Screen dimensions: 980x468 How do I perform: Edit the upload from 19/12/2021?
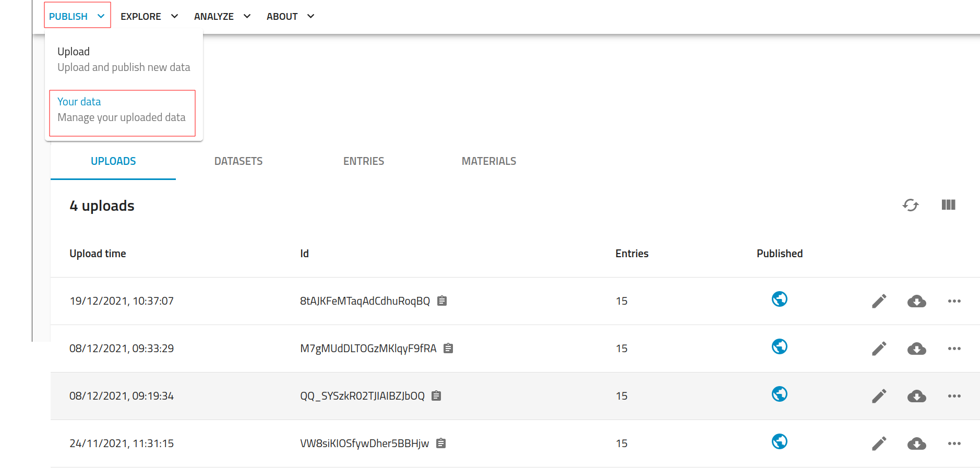click(x=879, y=301)
